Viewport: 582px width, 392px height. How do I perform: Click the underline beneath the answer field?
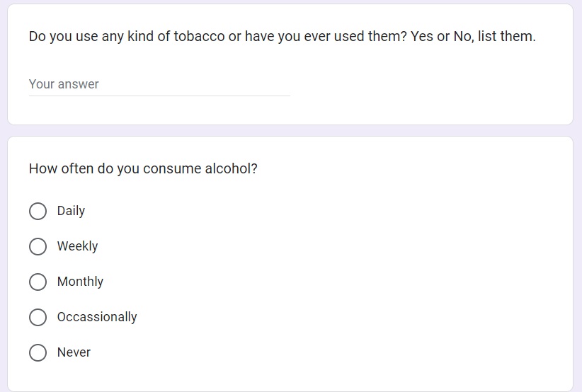coord(159,96)
